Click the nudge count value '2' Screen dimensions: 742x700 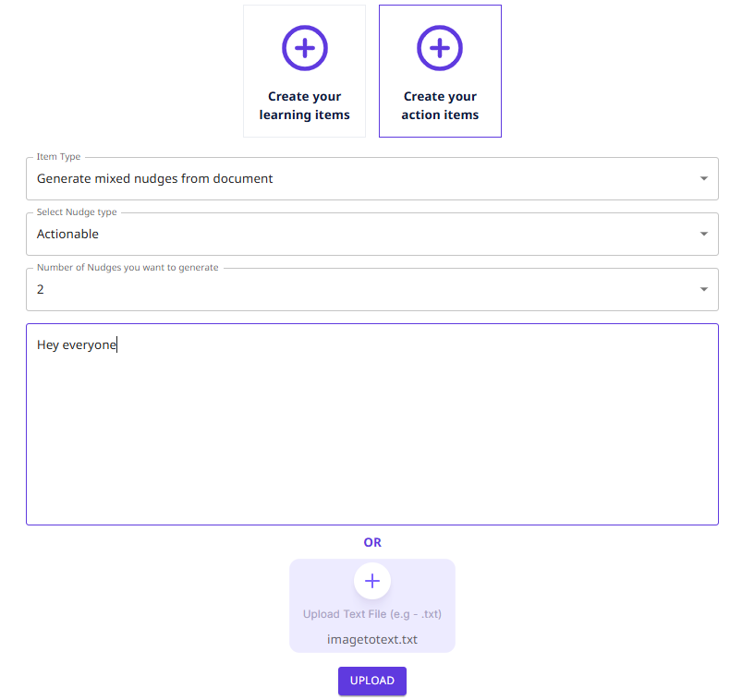tap(41, 290)
